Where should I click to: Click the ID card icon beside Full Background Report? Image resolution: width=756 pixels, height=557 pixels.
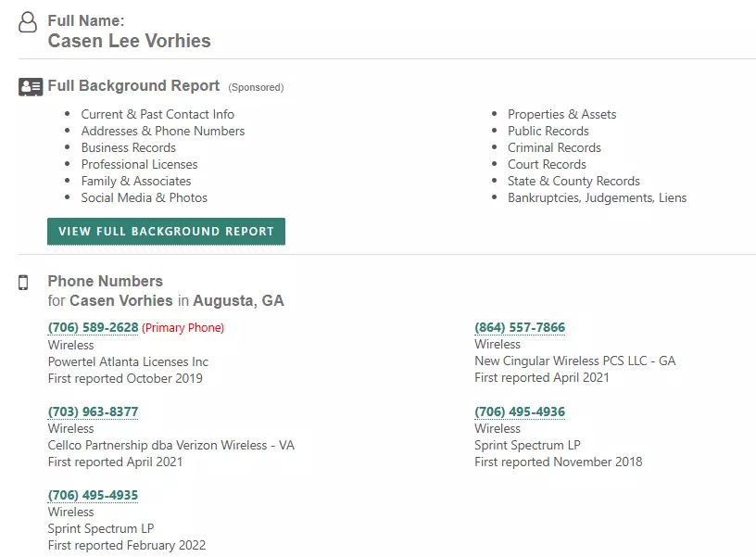[31, 87]
